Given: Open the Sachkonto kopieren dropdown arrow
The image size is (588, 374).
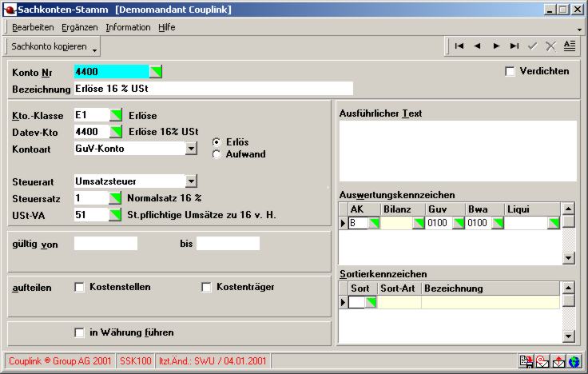Looking at the screenshot, I should 95,49.
